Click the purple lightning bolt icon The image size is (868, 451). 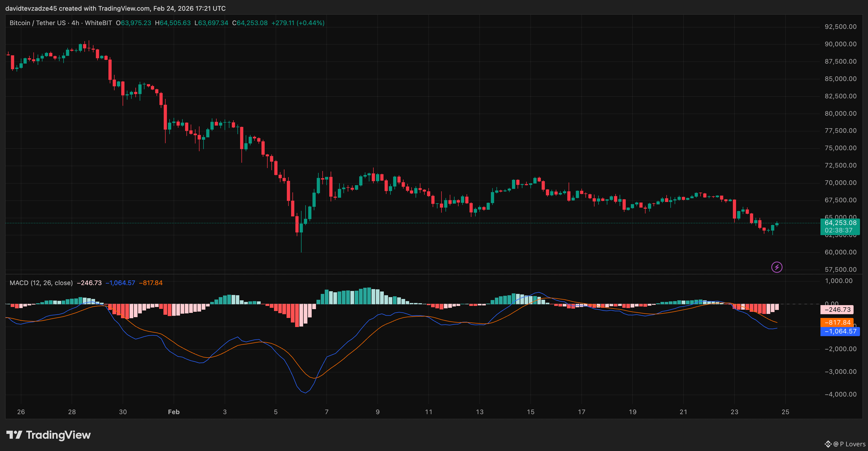click(x=777, y=267)
